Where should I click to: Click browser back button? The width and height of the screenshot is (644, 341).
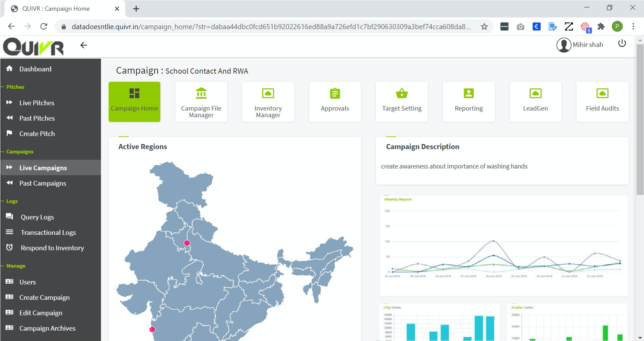pyautogui.click(x=11, y=26)
